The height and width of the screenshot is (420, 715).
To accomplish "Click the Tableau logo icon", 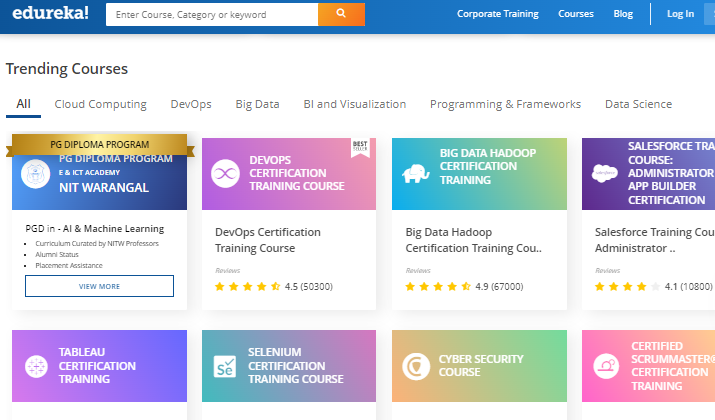I will pyautogui.click(x=35, y=365).
